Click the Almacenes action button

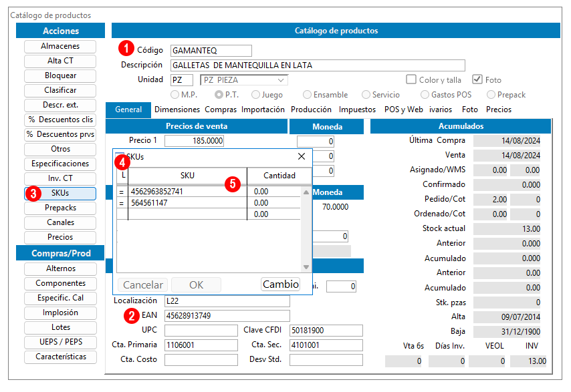60,46
